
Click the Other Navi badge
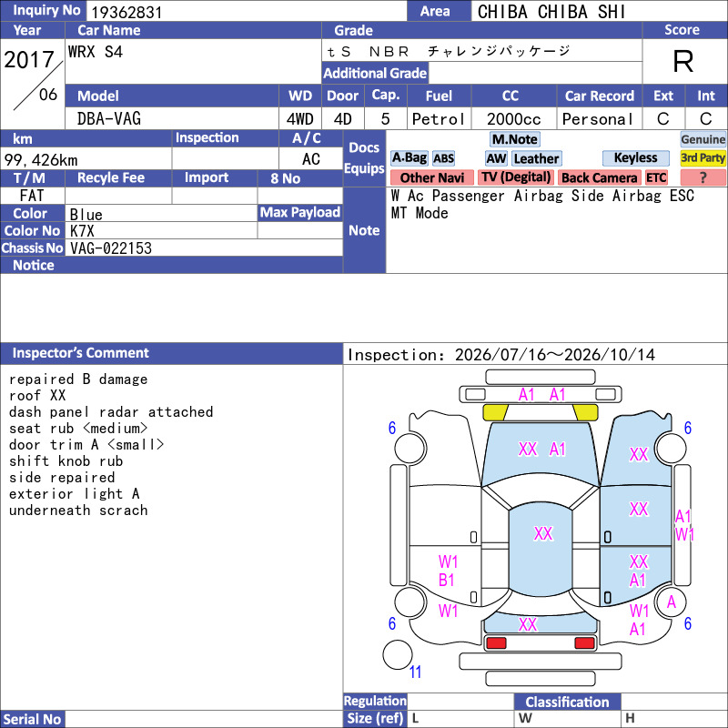coord(431,177)
